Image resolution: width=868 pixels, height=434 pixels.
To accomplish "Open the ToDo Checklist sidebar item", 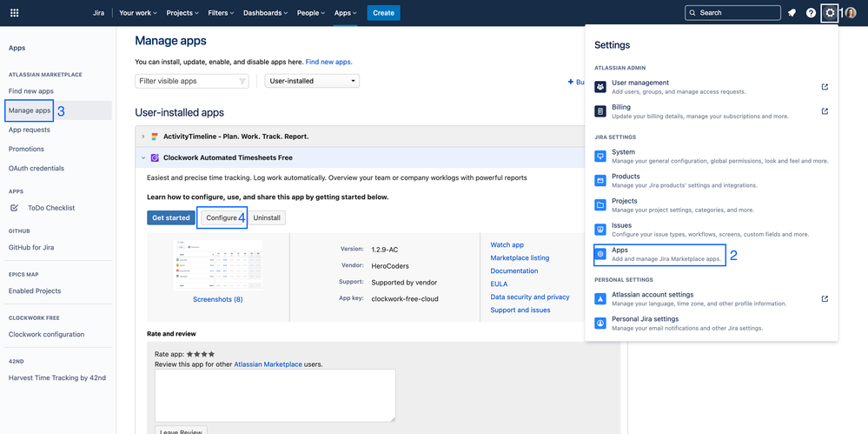I will pyautogui.click(x=51, y=208).
